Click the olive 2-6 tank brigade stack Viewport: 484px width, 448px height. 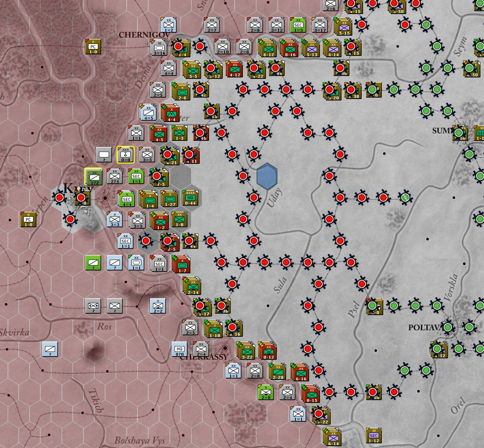(x=181, y=91)
